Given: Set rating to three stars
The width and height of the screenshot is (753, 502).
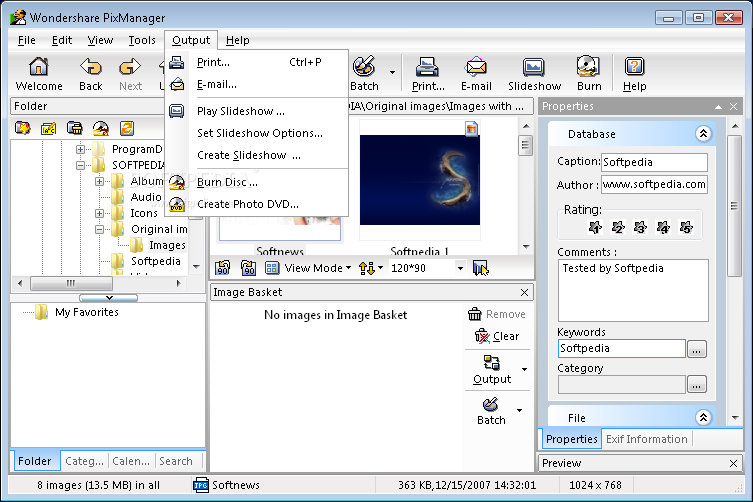Looking at the screenshot, I should tap(640, 227).
